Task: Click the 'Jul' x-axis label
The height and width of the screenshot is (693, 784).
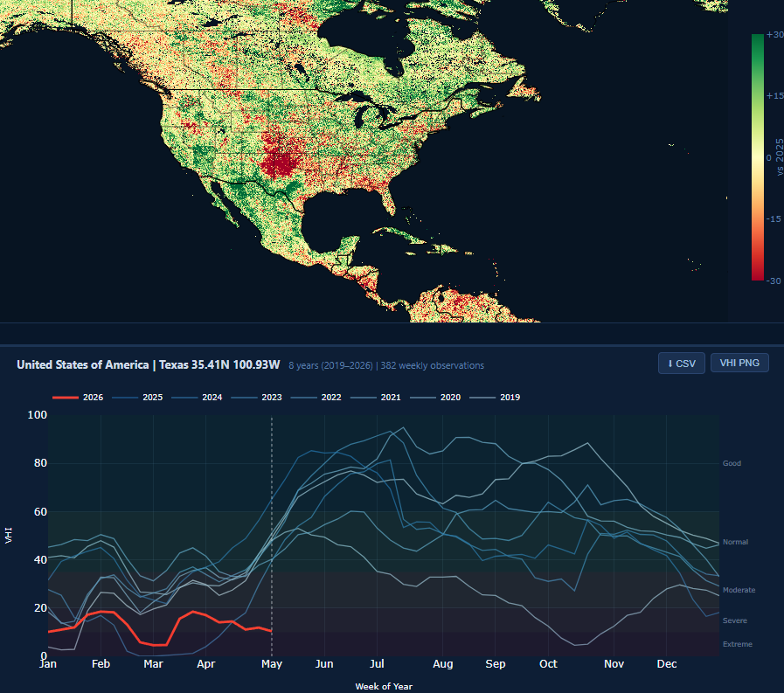Action: (x=377, y=664)
